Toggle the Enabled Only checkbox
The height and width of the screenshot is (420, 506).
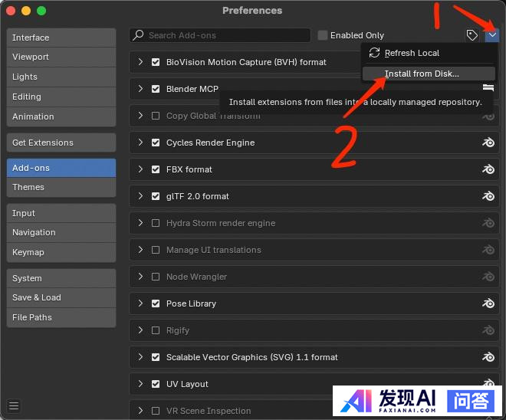[x=323, y=35]
